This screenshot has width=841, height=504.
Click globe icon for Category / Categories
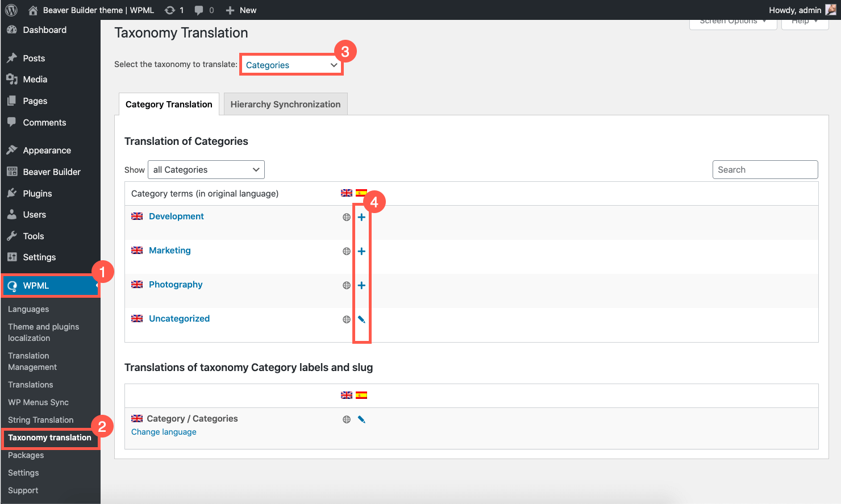coord(347,419)
